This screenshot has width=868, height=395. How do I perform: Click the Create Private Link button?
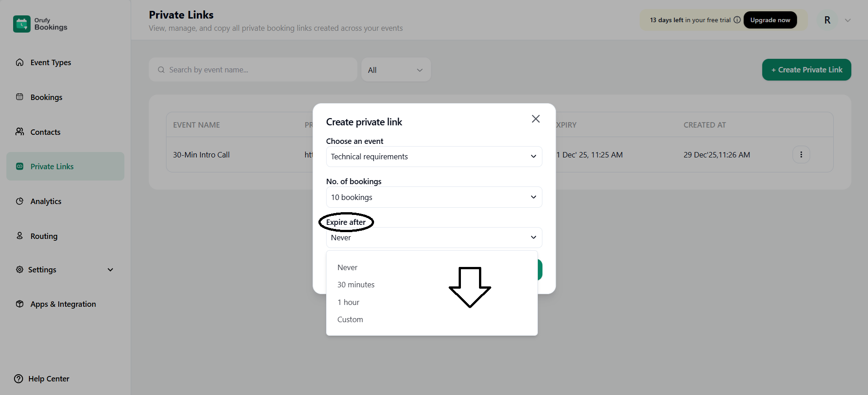806,69
